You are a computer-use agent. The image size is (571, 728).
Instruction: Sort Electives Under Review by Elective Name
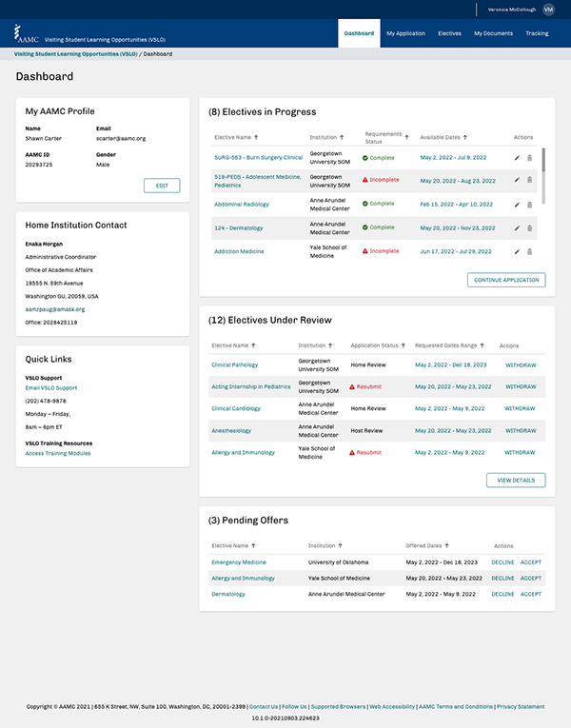253,345
